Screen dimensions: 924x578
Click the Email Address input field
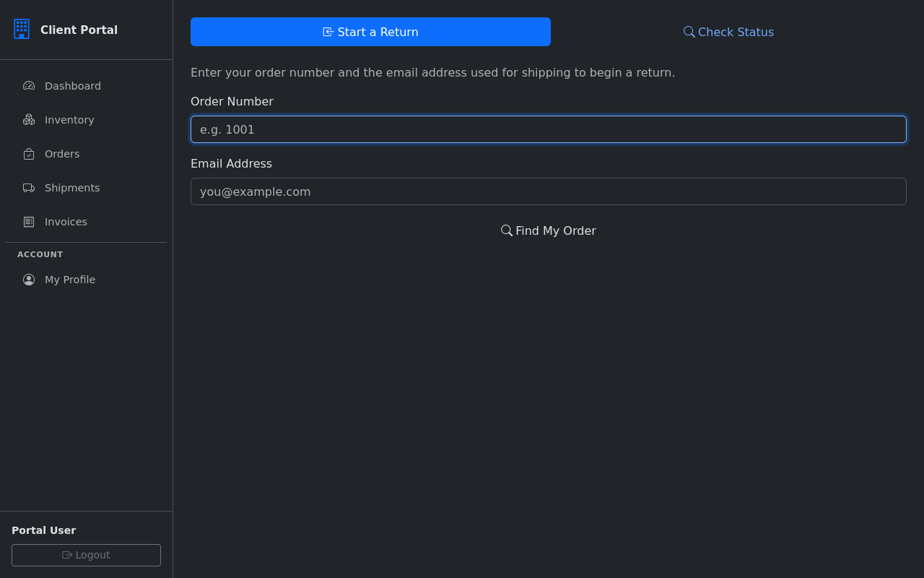pos(549,191)
